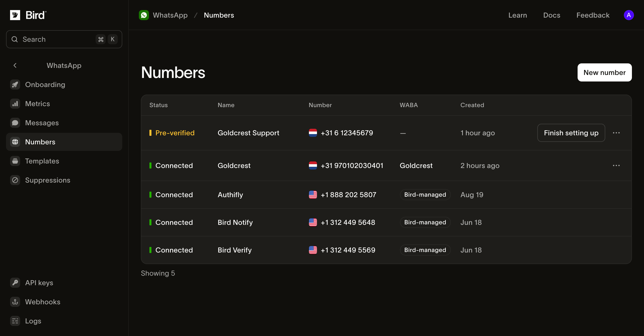Viewport: 644px width, 336px height.
Task: Select the Authifly name cell
Action: coord(230,195)
